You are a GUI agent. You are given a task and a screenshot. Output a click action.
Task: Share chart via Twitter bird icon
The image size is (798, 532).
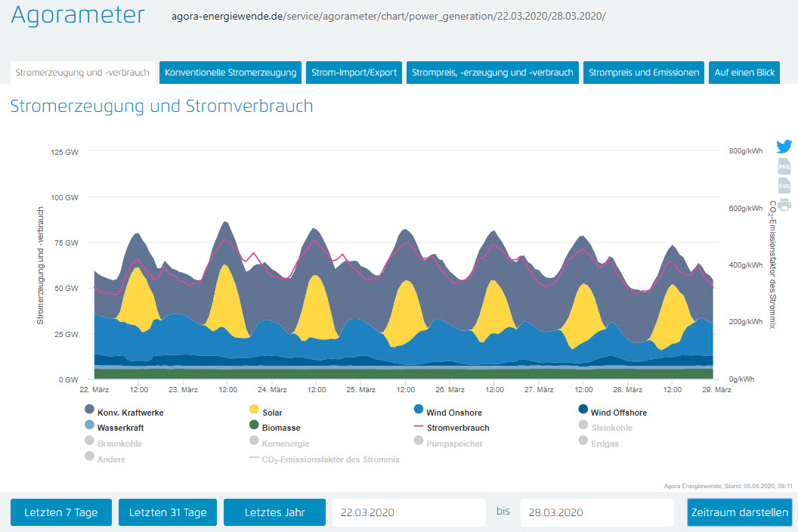point(784,147)
